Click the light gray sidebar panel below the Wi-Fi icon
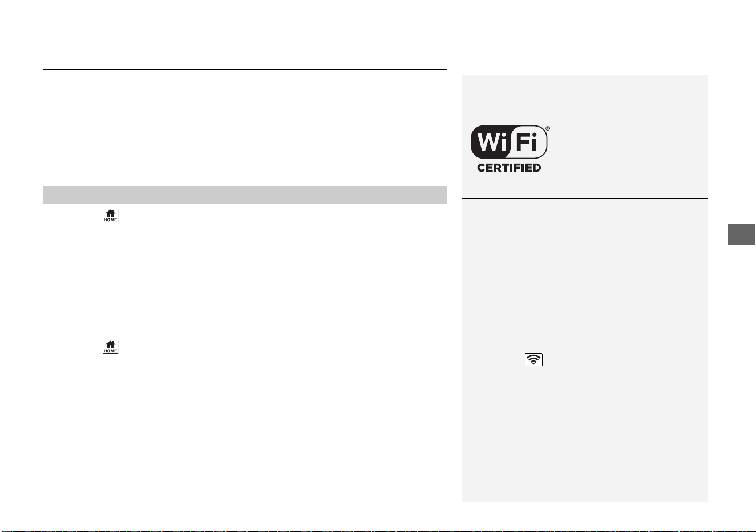 (x=585, y=433)
